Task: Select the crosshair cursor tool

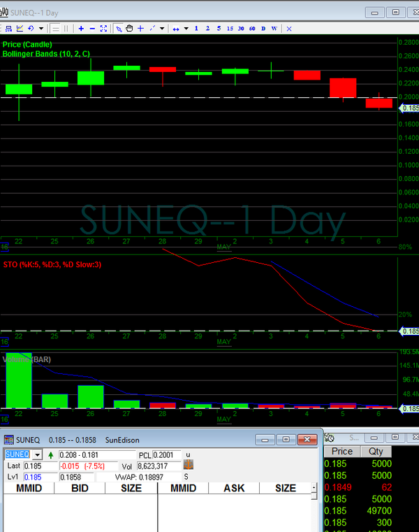Action: point(141,29)
